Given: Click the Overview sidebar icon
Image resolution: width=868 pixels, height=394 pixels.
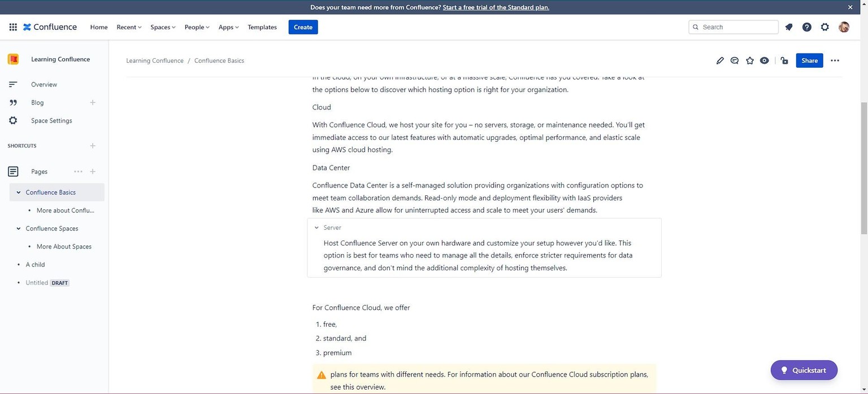Looking at the screenshot, I should (13, 84).
